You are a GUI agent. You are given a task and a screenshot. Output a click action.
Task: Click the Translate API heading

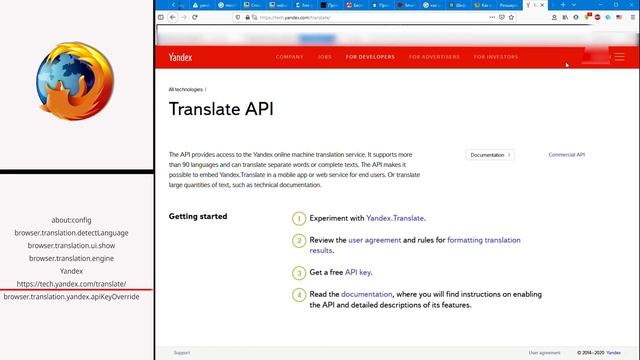[221, 109]
